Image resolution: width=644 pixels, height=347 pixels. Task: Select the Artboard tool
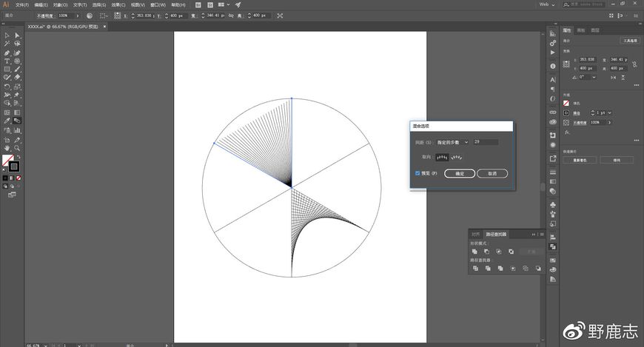pos(7,140)
